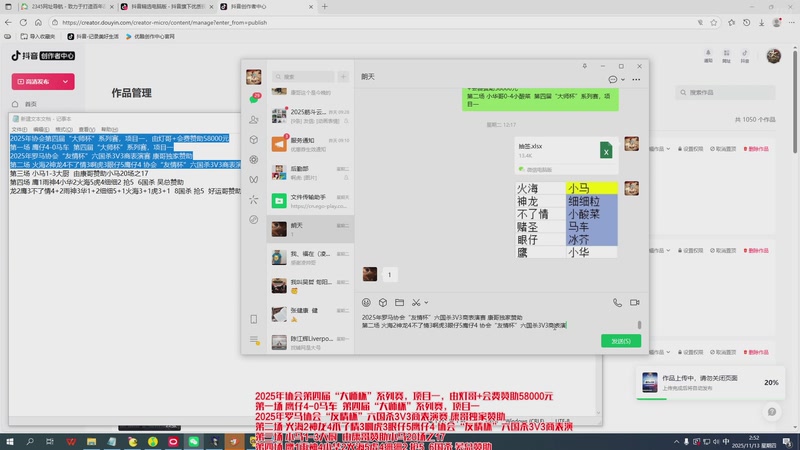
Task: Open Notepad 编辑 menu
Action: (41, 130)
